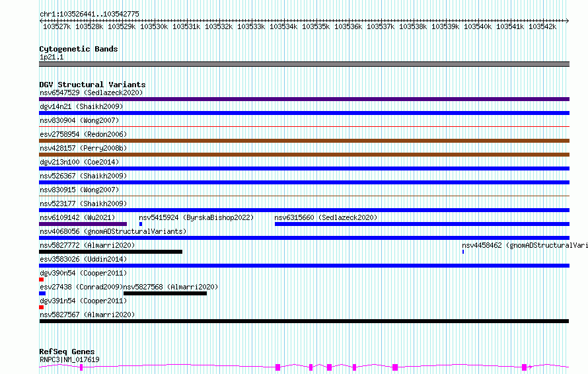The height and width of the screenshot is (374, 588).
Task: Click the chr1:103526441..103542775 coordinate label
Action: [89, 14]
